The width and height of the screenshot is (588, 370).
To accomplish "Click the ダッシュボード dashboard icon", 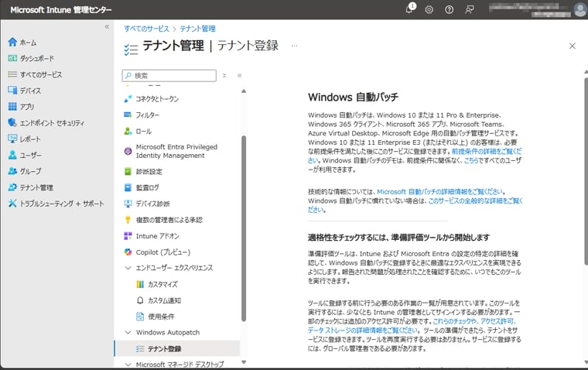I will (12, 58).
